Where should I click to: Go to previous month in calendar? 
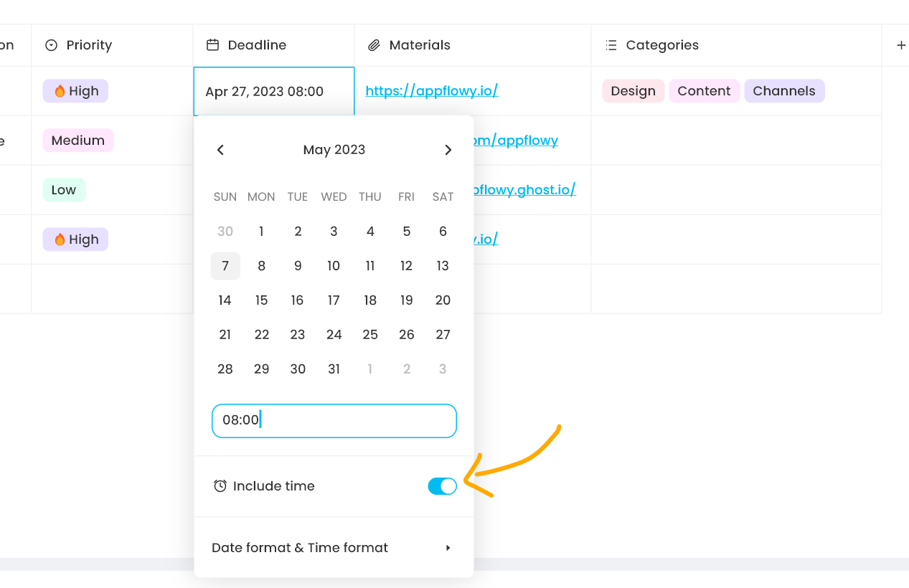220,150
